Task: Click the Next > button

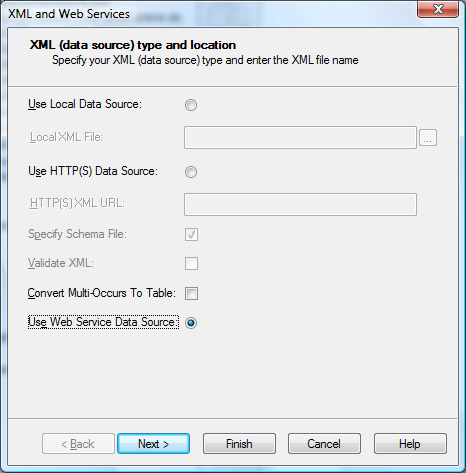Action: point(154,444)
